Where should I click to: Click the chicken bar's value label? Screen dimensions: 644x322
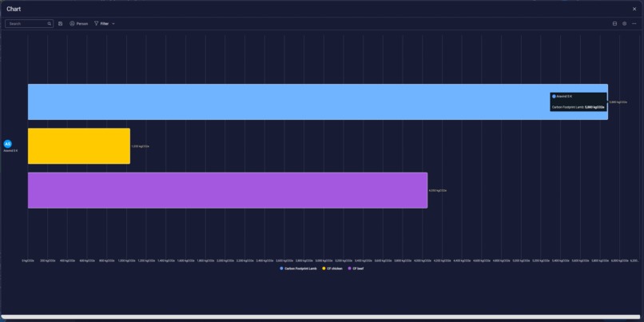pyautogui.click(x=140, y=146)
